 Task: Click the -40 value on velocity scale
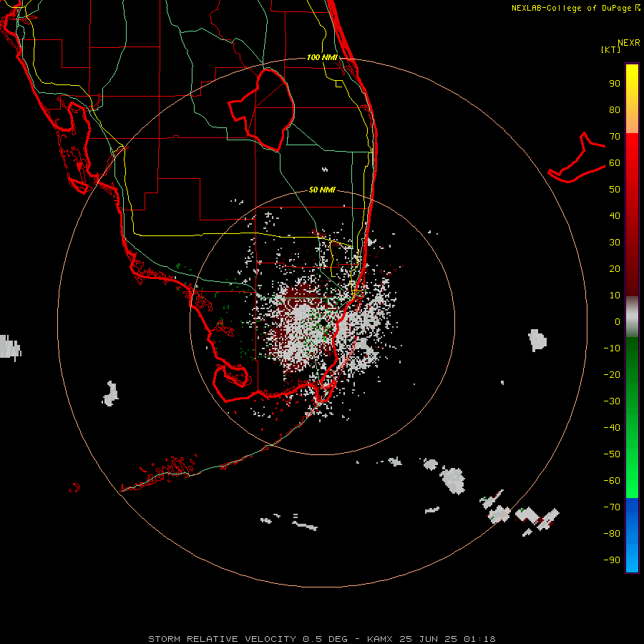[612, 428]
